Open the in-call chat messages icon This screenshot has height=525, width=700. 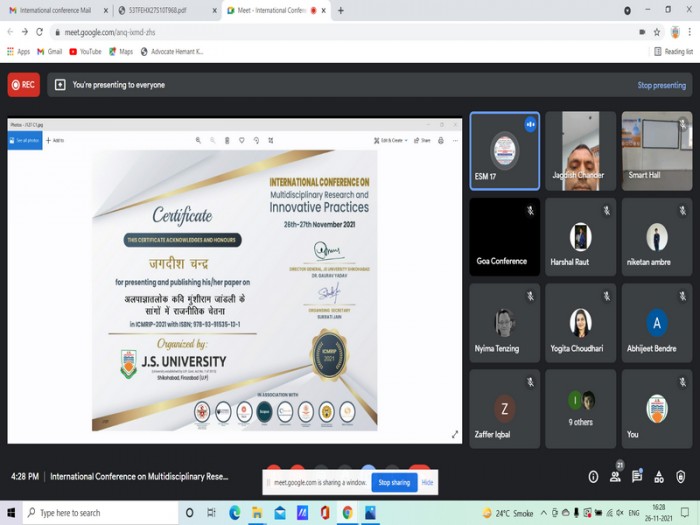point(637,476)
